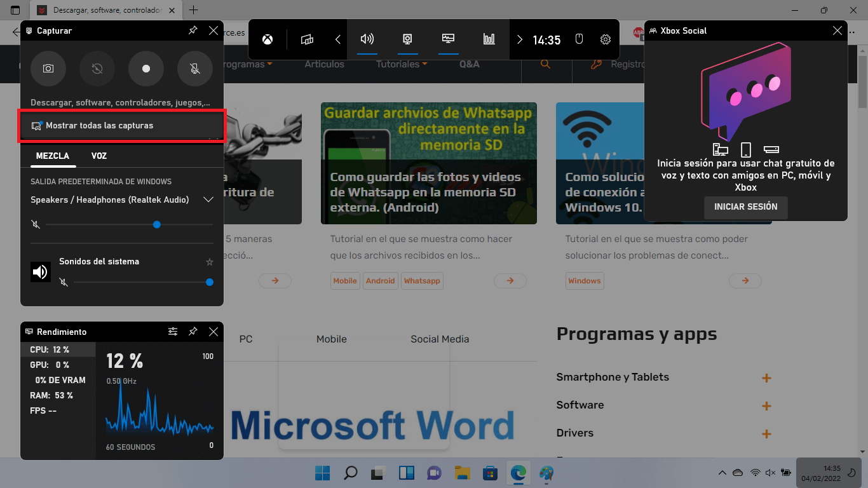
Task: Expand the Speakers / Headphones output dropdown
Action: (208, 200)
